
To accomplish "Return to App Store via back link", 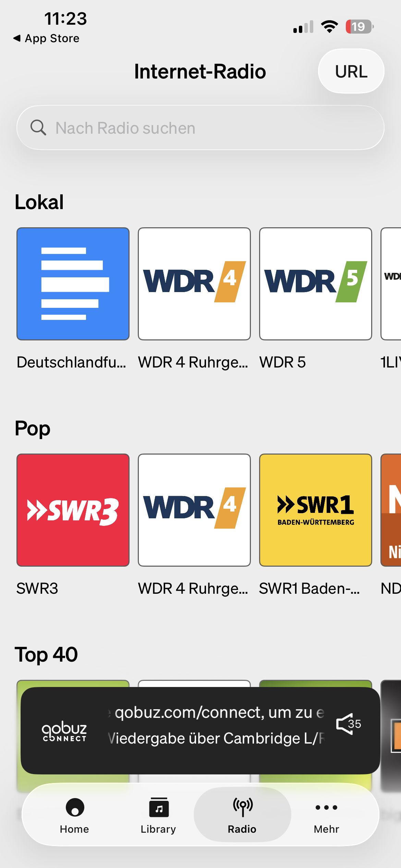I will tap(46, 38).
